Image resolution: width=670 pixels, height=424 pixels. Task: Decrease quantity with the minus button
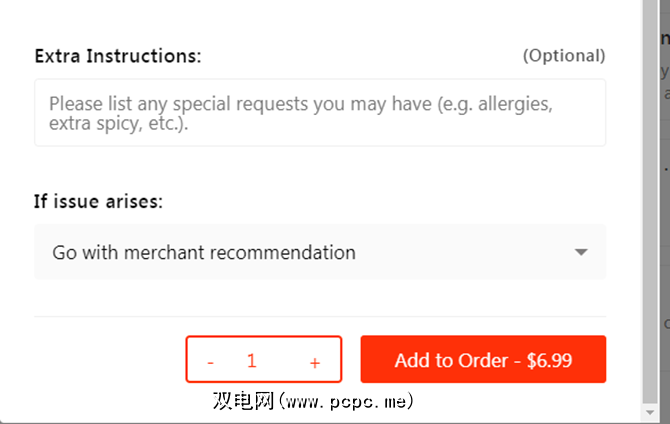click(210, 361)
